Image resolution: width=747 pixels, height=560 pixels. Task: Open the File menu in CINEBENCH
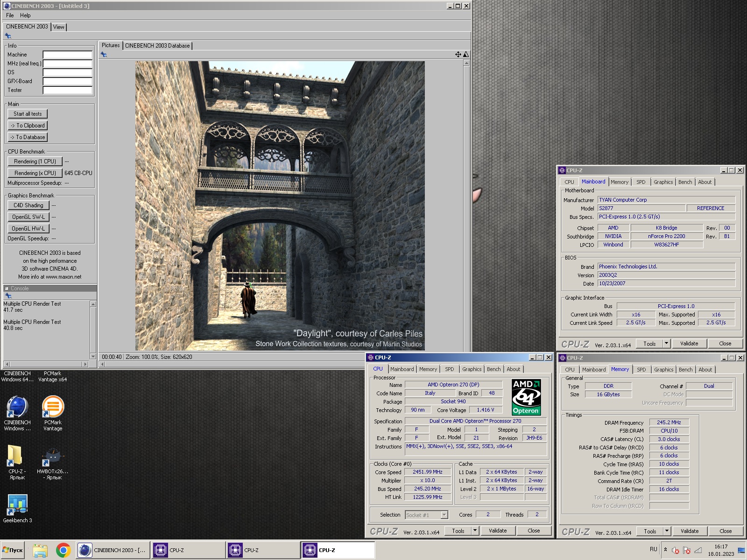point(10,15)
